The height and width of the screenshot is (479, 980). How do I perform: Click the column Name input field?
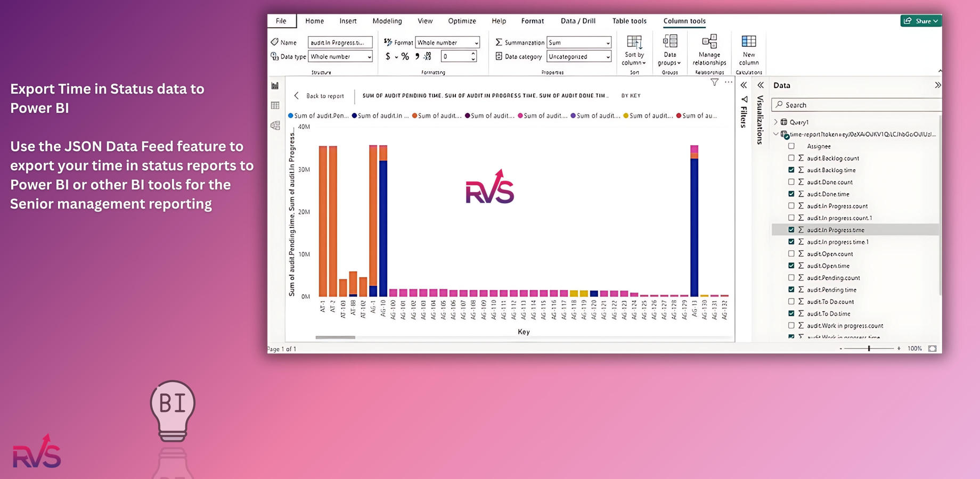pyautogui.click(x=340, y=43)
